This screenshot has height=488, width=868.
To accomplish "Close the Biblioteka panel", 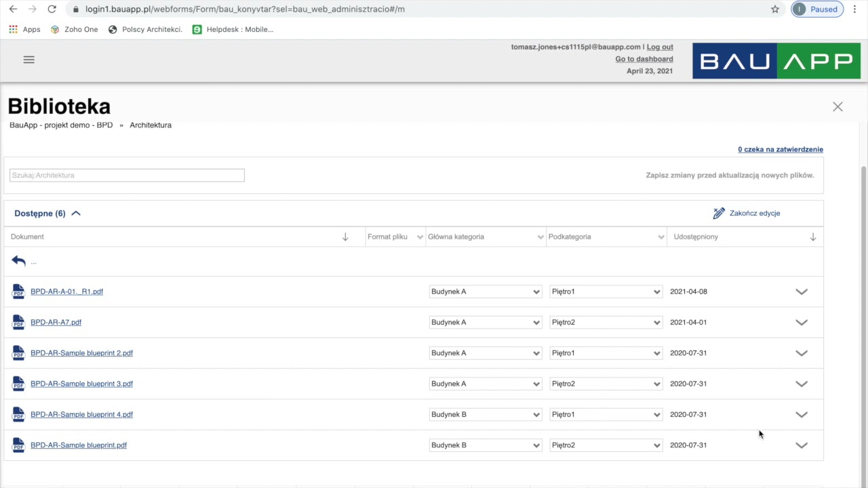I will point(837,106).
